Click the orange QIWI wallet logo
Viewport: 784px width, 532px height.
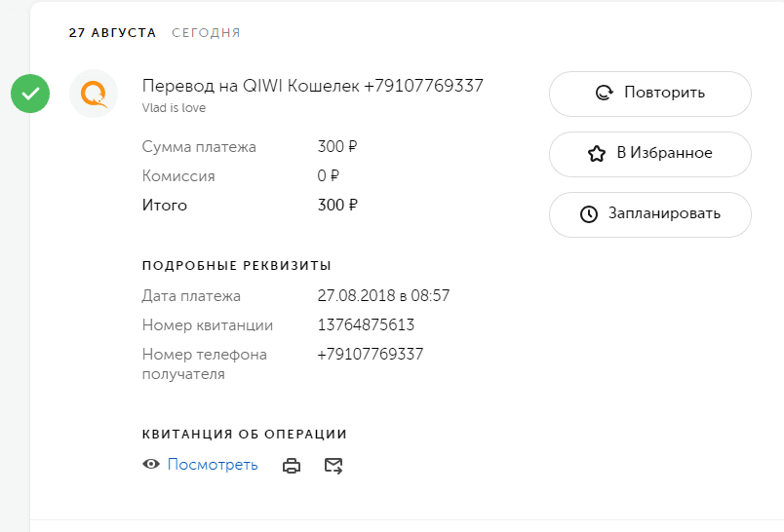tap(94, 94)
